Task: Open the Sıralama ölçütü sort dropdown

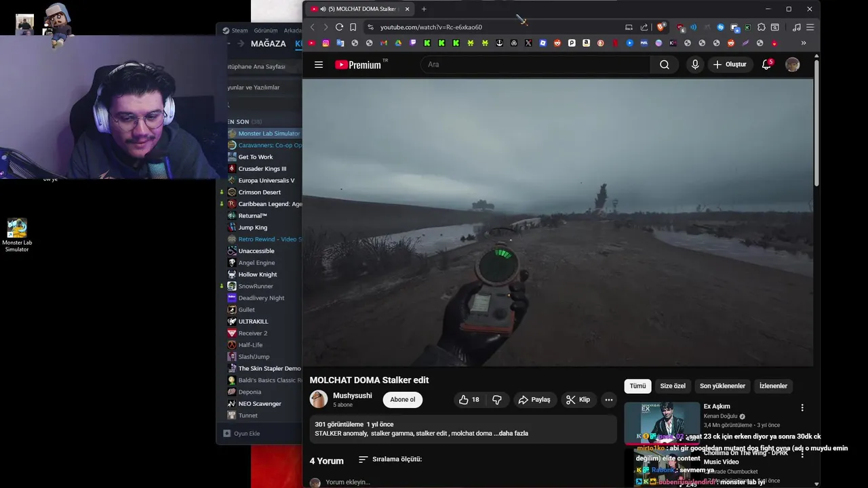Action: (390, 460)
